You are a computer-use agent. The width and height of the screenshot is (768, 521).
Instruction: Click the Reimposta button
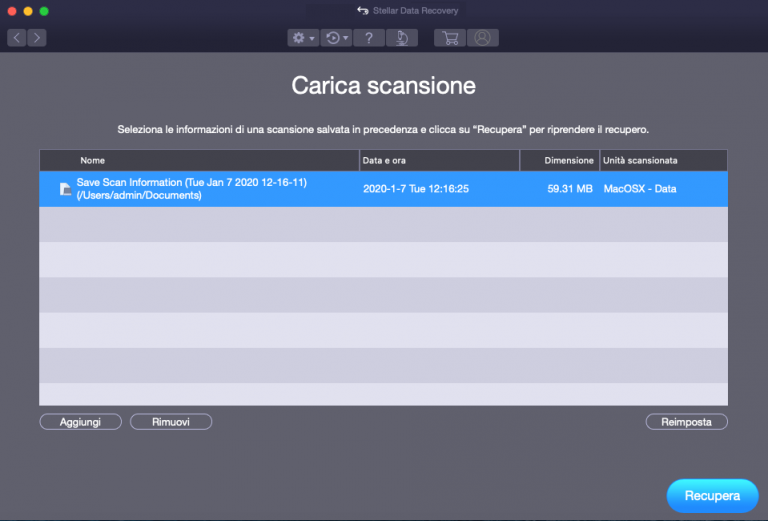[686, 422]
